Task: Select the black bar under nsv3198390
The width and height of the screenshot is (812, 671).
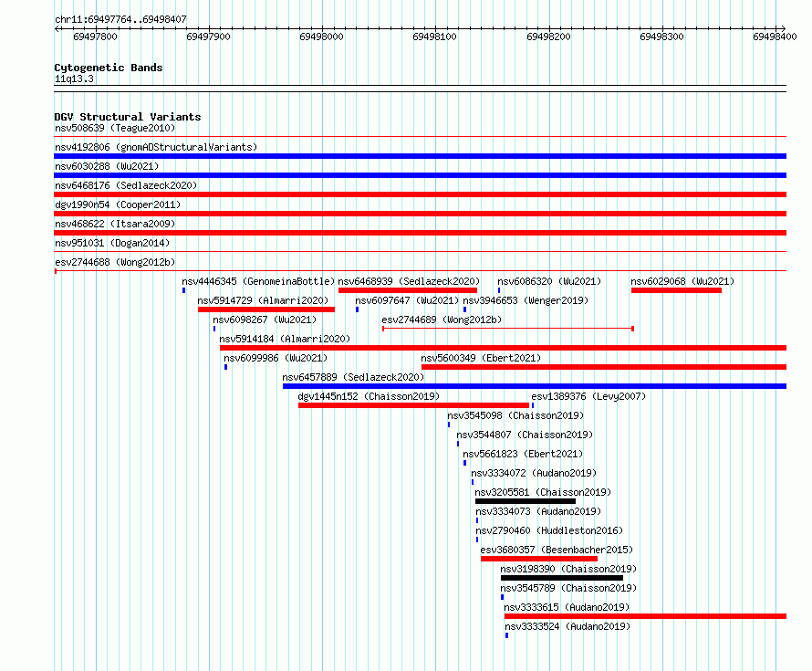Action: (562, 578)
